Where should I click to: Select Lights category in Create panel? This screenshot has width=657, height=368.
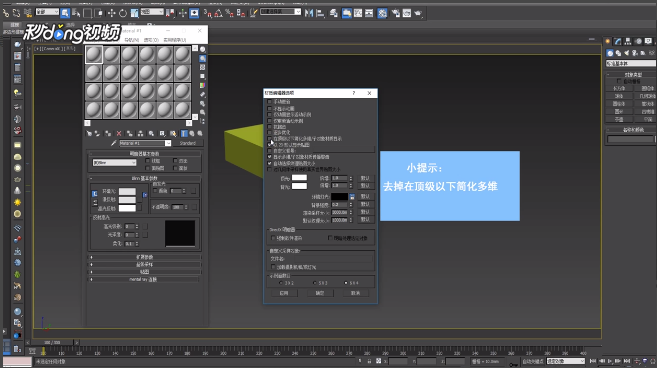point(627,53)
